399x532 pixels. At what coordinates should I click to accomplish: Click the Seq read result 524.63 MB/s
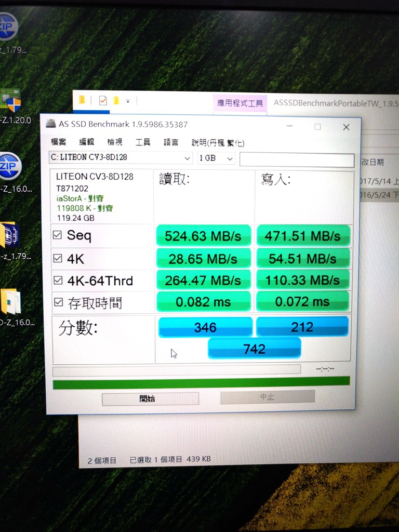pos(203,235)
